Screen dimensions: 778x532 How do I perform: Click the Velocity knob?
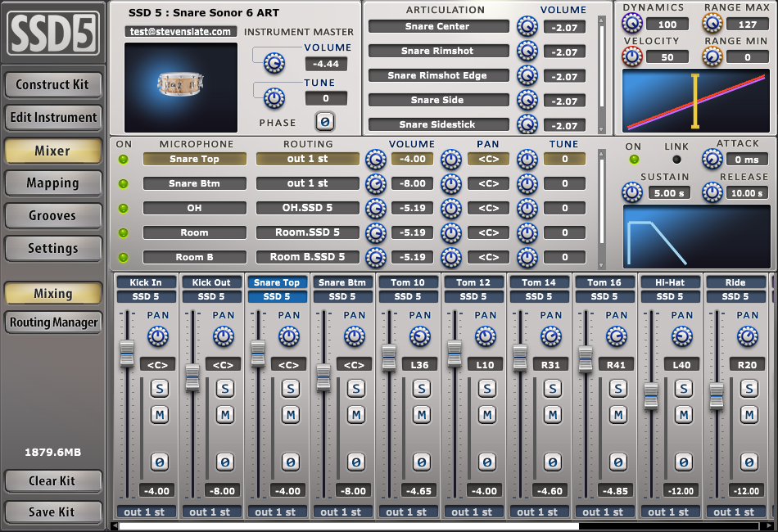coord(632,56)
